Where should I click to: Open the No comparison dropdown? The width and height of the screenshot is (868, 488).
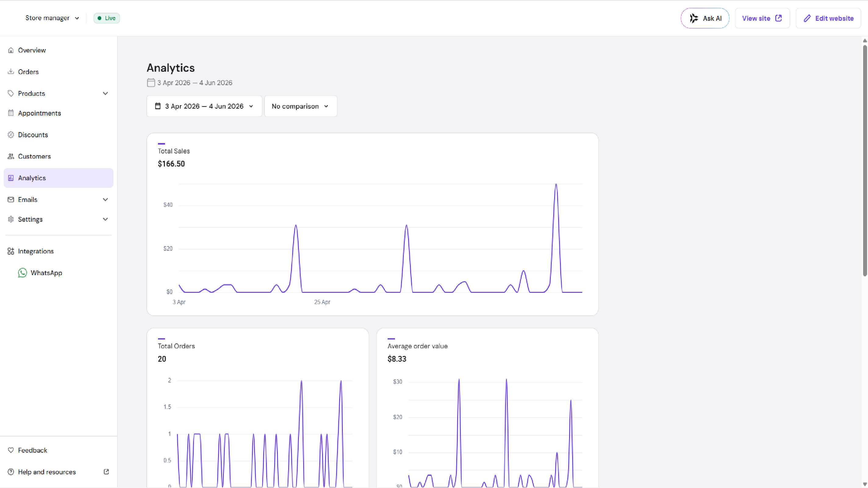tap(300, 106)
